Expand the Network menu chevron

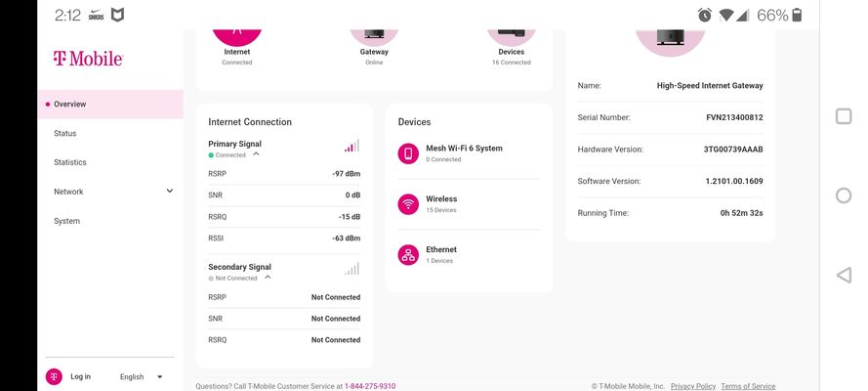coord(170,191)
